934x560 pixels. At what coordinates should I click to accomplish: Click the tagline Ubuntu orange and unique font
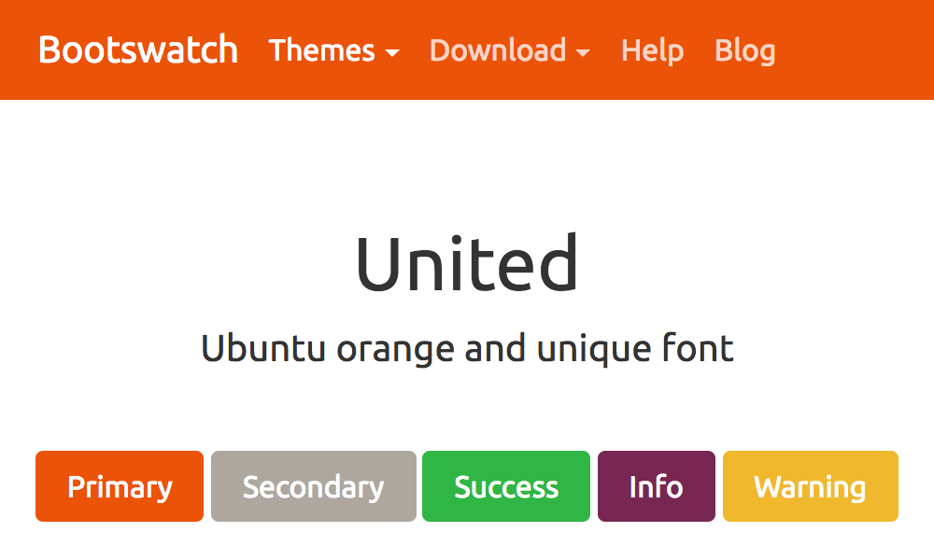pos(467,348)
